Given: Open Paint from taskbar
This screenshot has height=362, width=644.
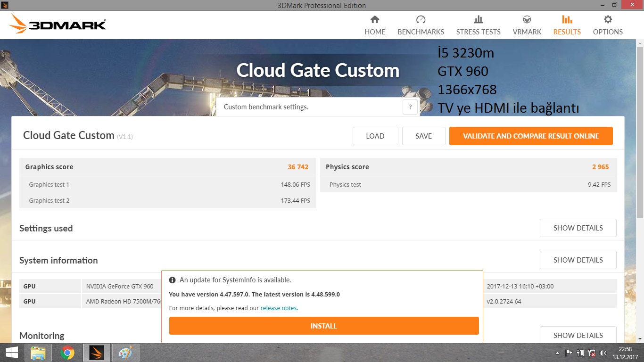Looking at the screenshot, I should 125,353.
